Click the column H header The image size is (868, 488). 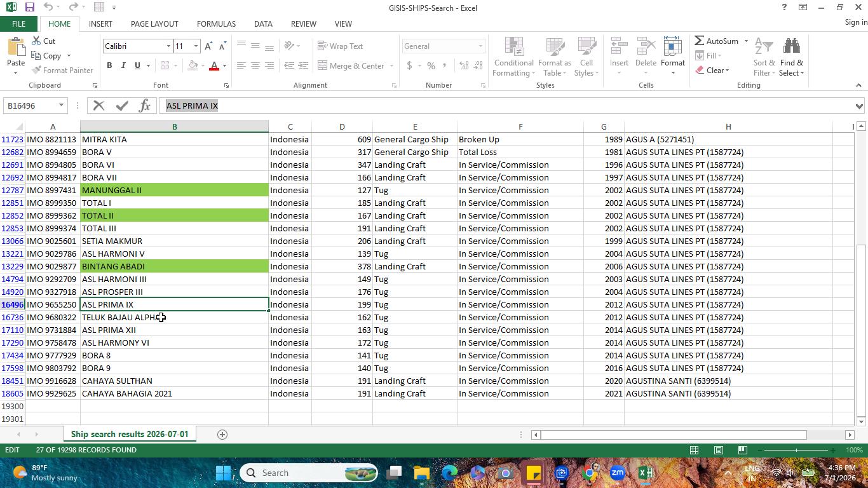click(728, 126)
